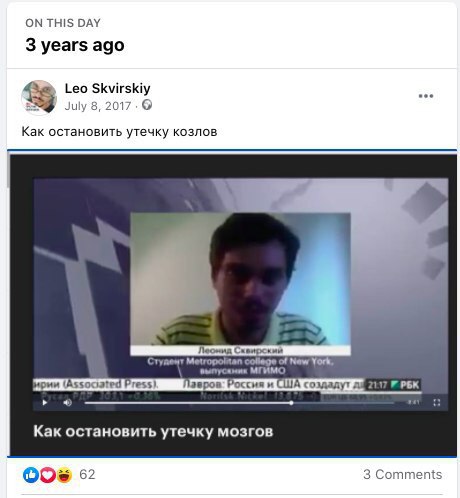
Task: Mute the video using the speaker icon
Action: 68,403
